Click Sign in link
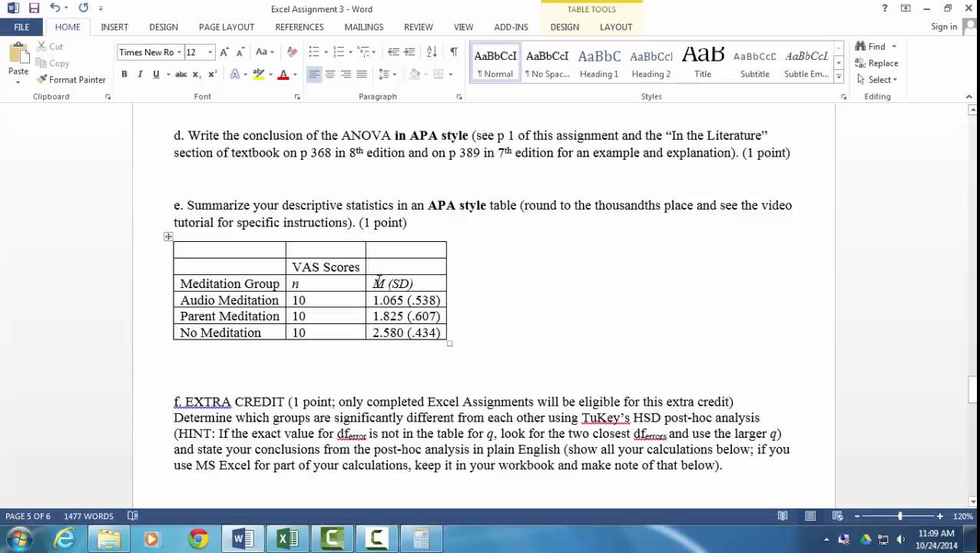Viewport: 980px width, 553px height. pos(944,27)
